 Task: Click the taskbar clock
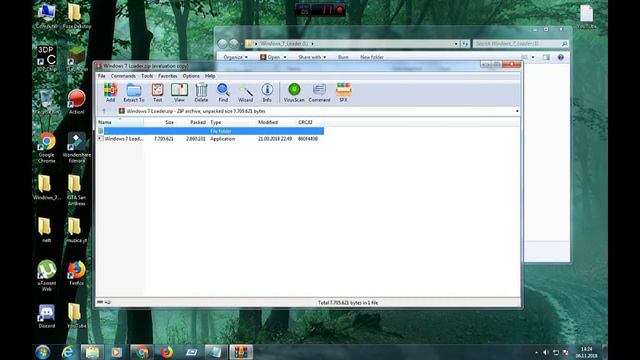click(x=587, y=352)
